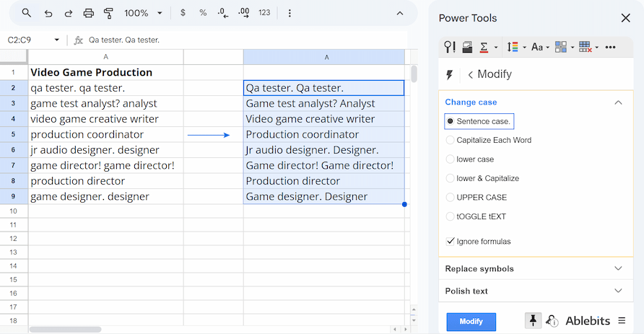644x334 pixels.
Task: Click the lightning bolt favorites icon
Action: (x=449, y=75)
